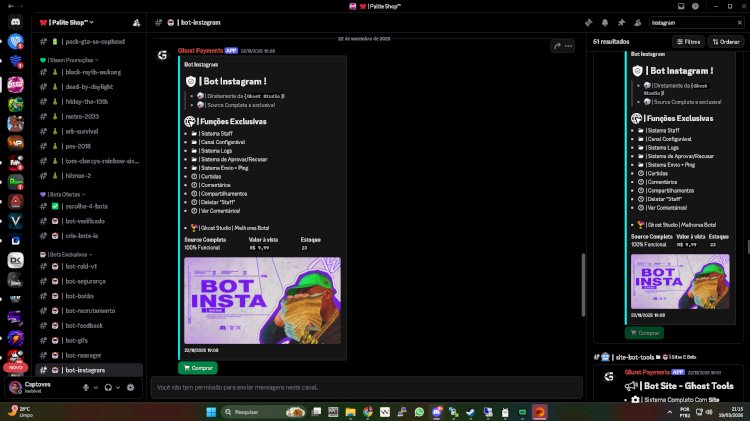Toggle the member list icon
750x421 pixels.
[x=638, y=22]
